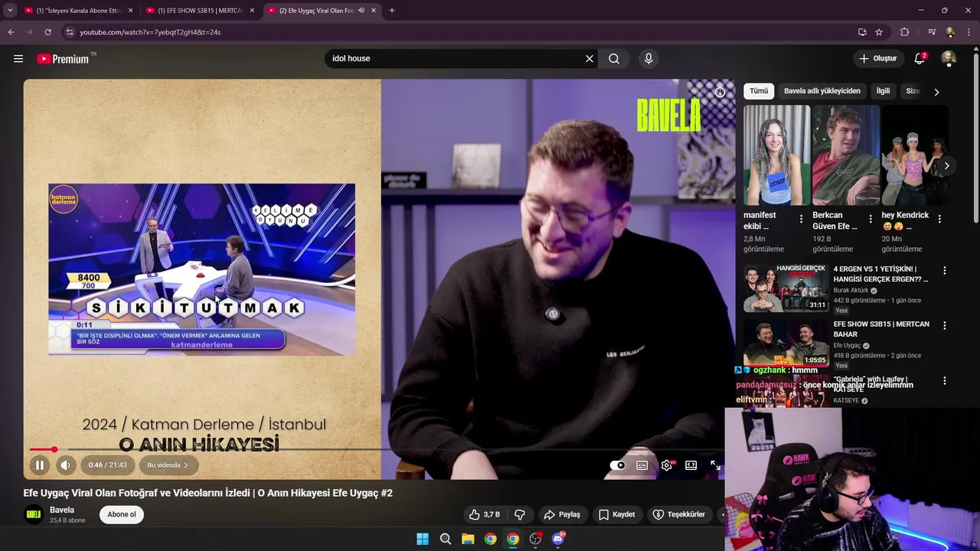Open options for the 'manifest ekibi' Short
980x551 pixels.
pyautogui.click(x=801, y=219)
